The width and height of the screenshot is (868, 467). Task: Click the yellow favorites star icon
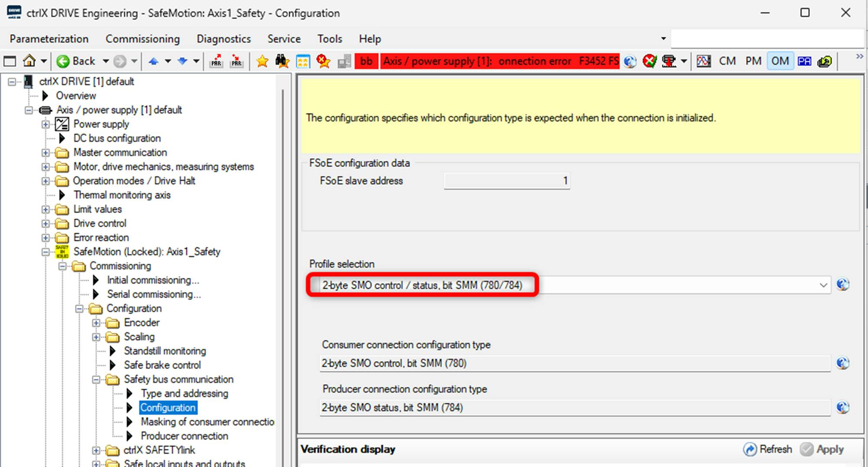pyautogui.click(x=262, y=61)
